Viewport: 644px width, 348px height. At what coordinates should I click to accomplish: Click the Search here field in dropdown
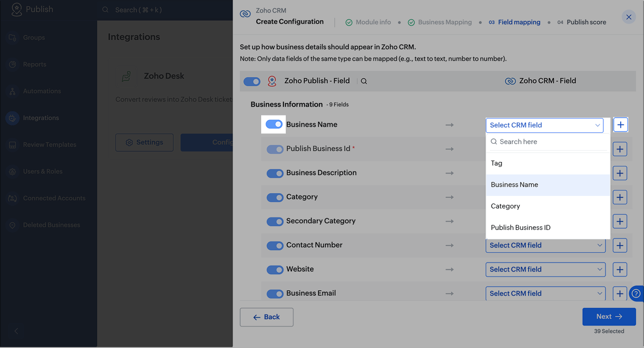[x=550, y=142]
